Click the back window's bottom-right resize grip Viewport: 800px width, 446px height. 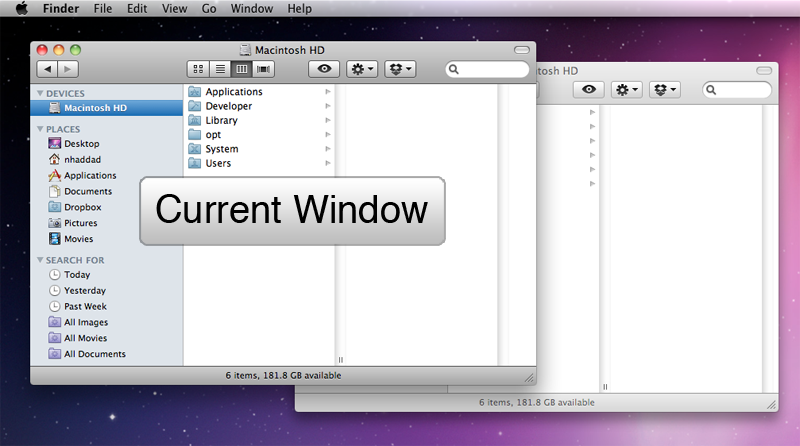coord(772,405)
